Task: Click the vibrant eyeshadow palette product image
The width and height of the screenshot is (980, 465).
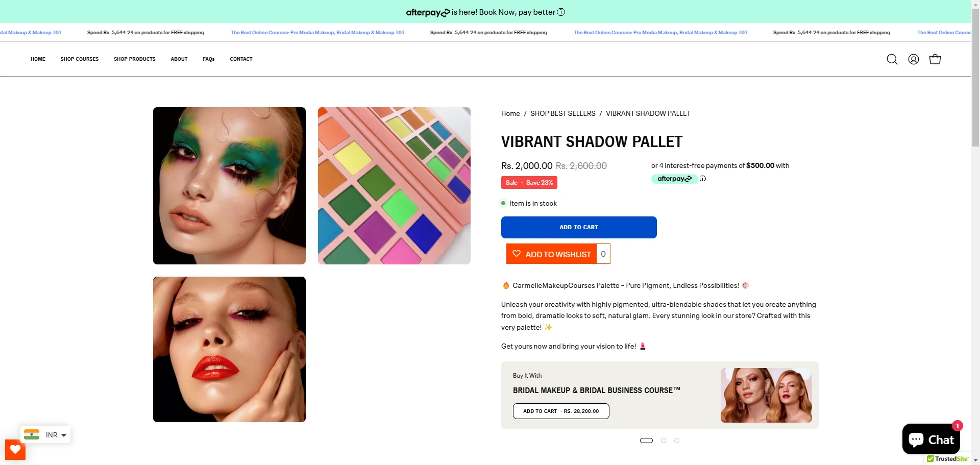Action: tap(394, 186)
